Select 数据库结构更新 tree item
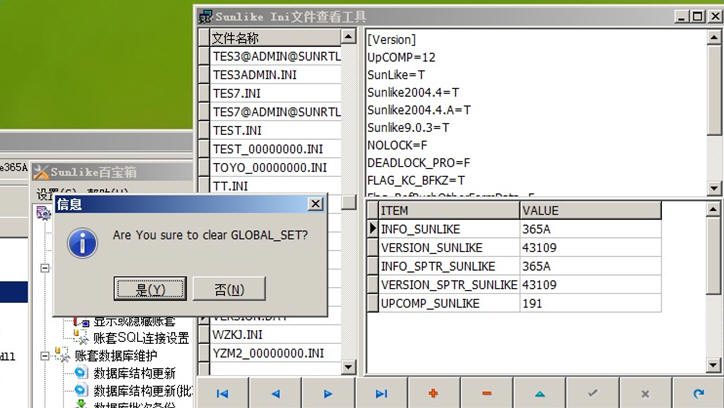 coord(134,373)
